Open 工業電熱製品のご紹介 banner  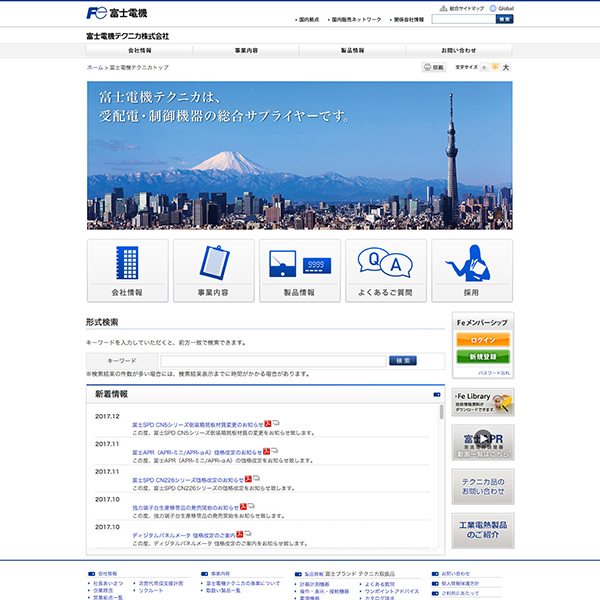point(483,531)
